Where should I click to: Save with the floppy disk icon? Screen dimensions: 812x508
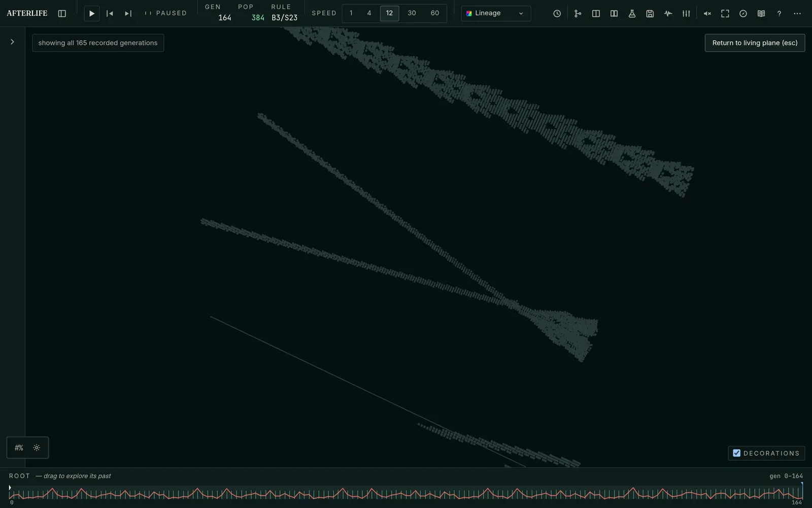tap(650, 14)
